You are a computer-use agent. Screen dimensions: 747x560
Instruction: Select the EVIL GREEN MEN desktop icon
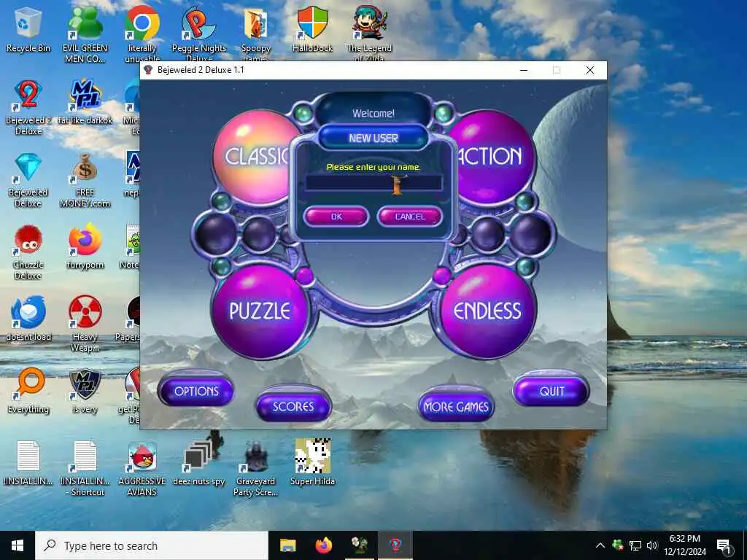pos(85,35)
